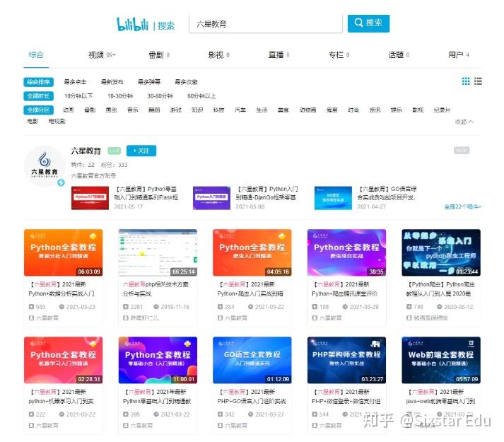
Task: Open title php相关技术方案分析与实战
Action: pos(156,289)
